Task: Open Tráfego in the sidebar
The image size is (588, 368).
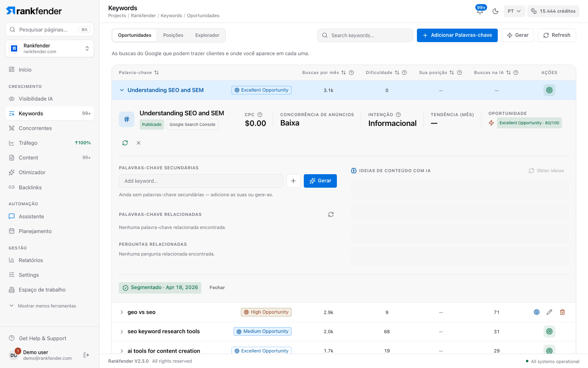Action: click(x=50, y=143)
